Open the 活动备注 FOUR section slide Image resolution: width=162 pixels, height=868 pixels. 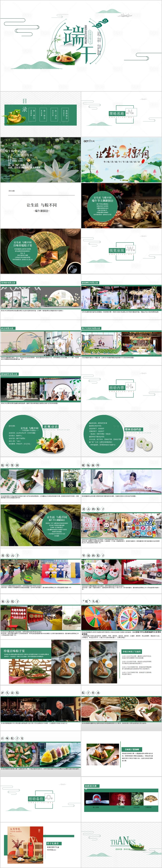tap(40, 799)
